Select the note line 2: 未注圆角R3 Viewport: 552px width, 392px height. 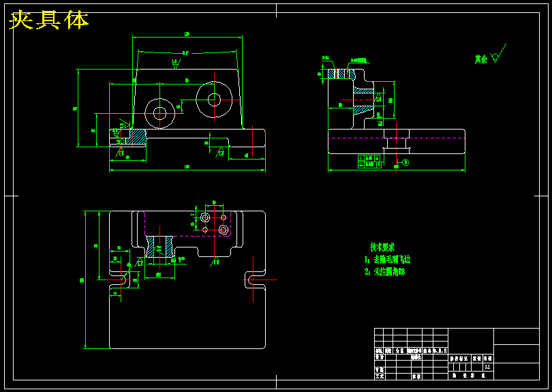tap(384, 271)
